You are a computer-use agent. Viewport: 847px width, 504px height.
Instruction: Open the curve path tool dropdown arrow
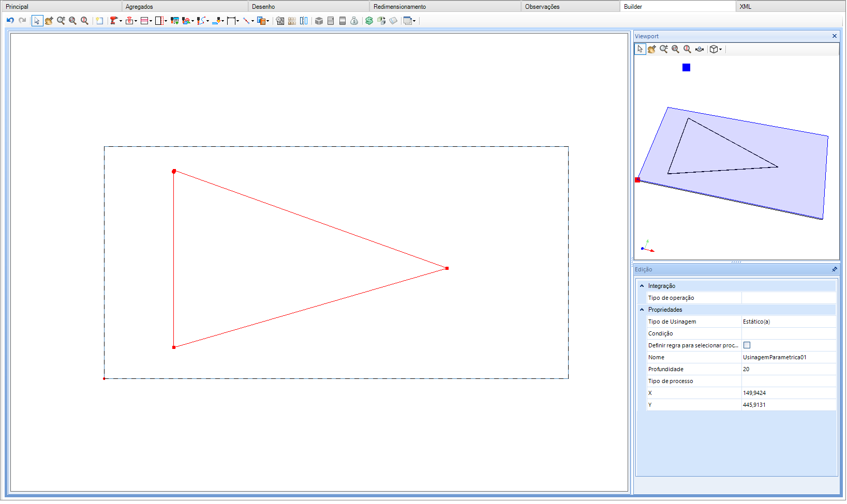coord(207,21)
